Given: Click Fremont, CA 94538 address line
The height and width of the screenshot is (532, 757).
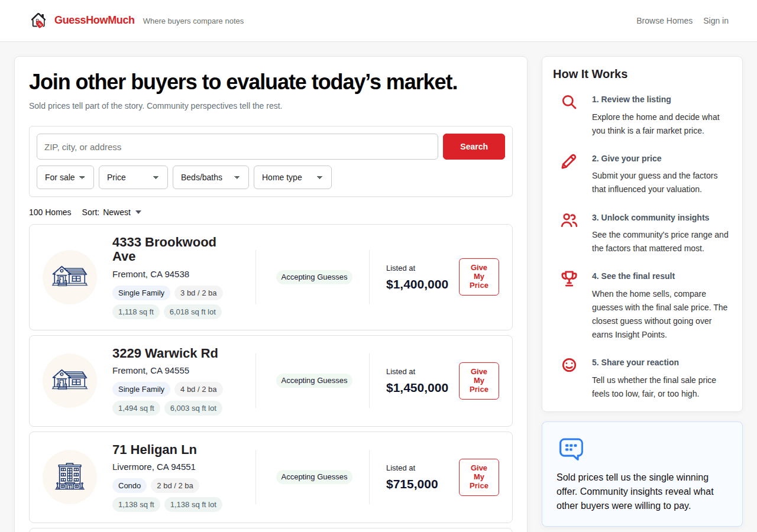Looking at the screenshot, I should (151, 274).
